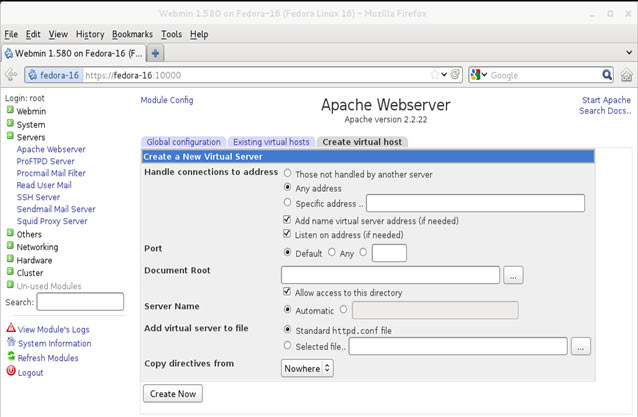Open the Bookmarks menu

[x=132, y=34]
